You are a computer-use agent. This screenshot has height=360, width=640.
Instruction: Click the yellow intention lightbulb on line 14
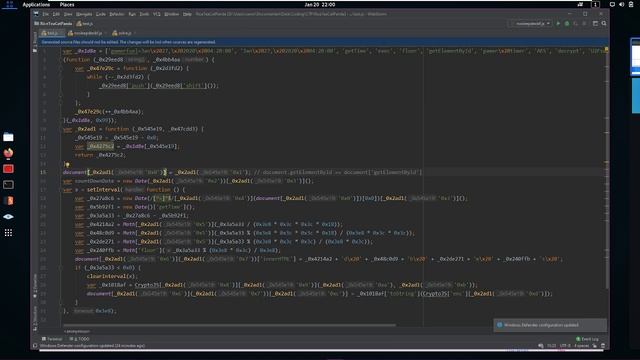(x=67, y=164)
